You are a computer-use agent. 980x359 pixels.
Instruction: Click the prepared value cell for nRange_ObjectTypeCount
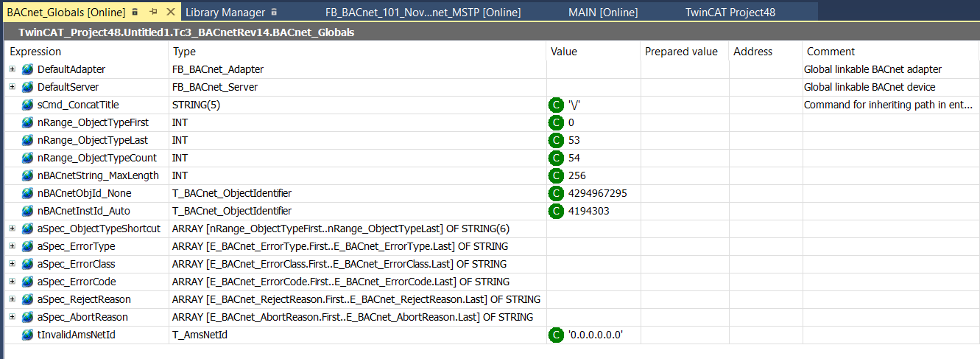[685, 158]
